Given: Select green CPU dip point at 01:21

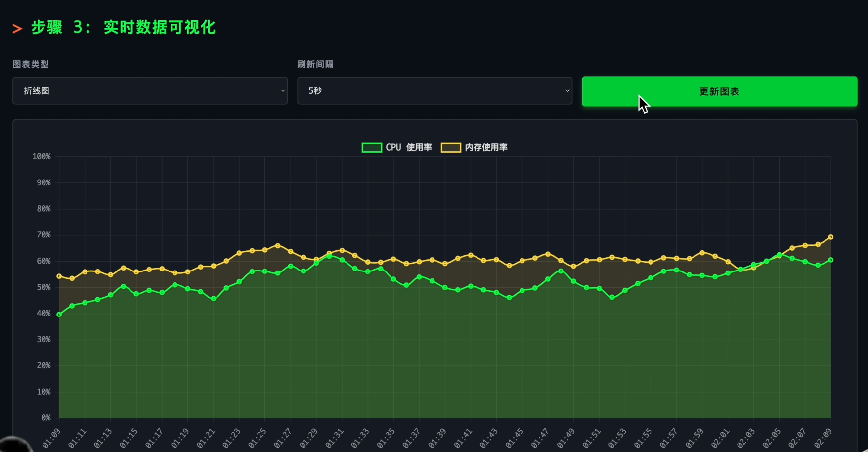Looking at the screenshot, I should 214,299.
